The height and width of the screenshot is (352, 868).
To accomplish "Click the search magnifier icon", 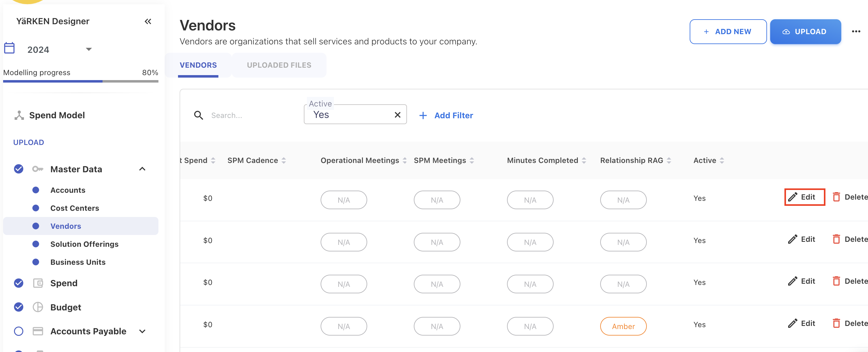I will point(199,115).
